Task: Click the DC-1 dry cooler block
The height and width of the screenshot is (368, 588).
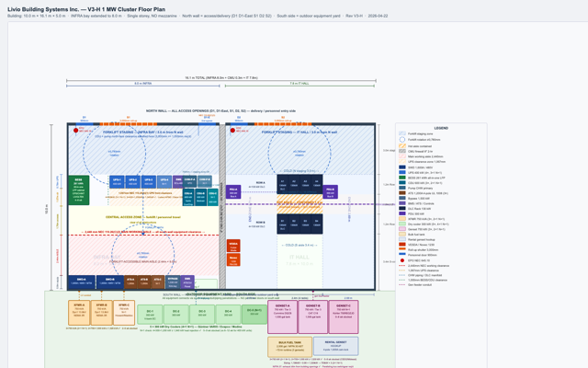Action: coord(150,315)
